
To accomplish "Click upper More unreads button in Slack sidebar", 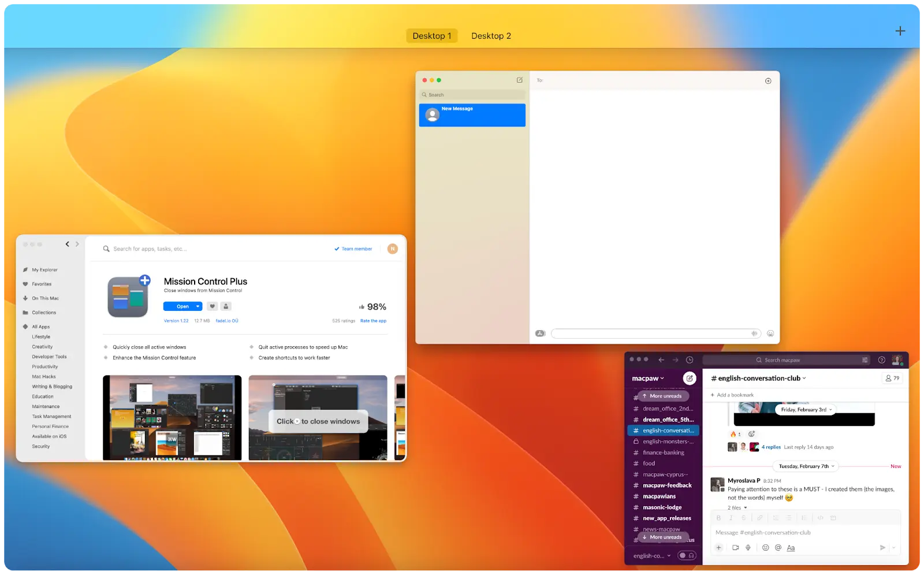I will click(x=662, y=396).
